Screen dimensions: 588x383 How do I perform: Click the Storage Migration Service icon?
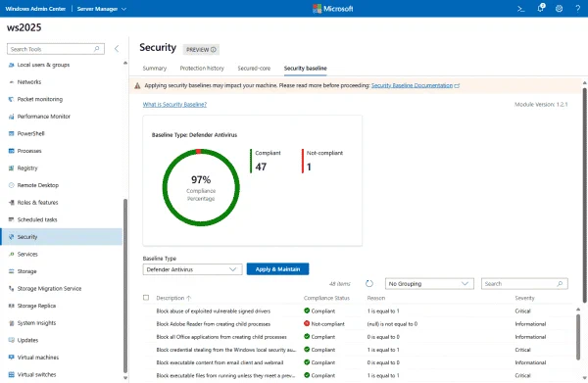coord(11,289)
